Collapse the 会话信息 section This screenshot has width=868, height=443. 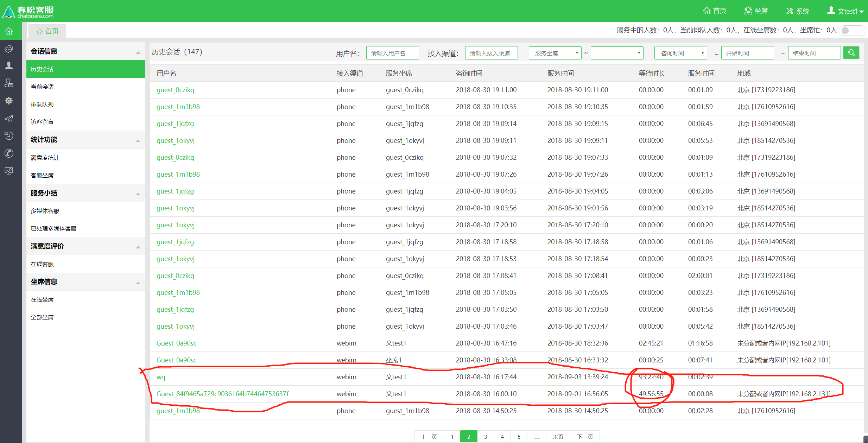(x=138, y=52)
